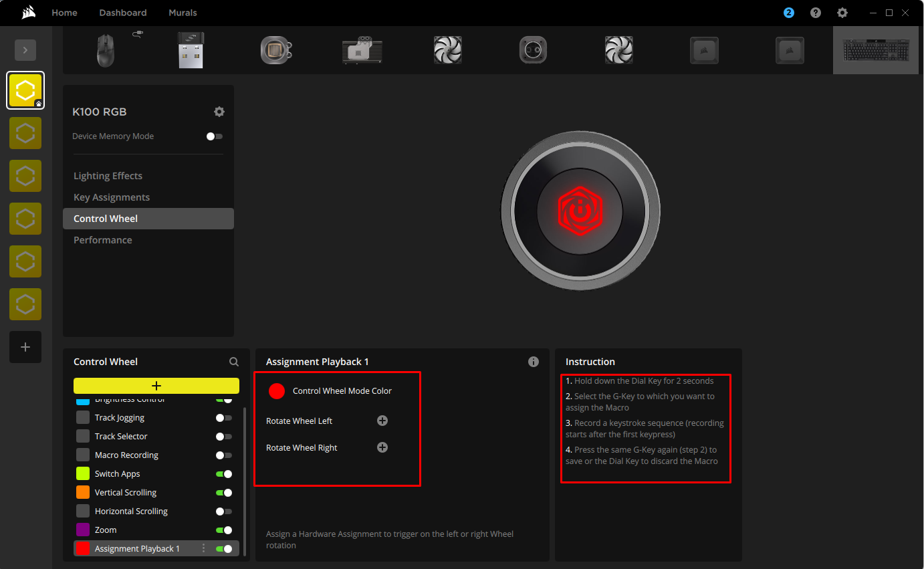
Task: Go to the Dashboard menu
Action: pyautogui.click(x=123, y=13)
